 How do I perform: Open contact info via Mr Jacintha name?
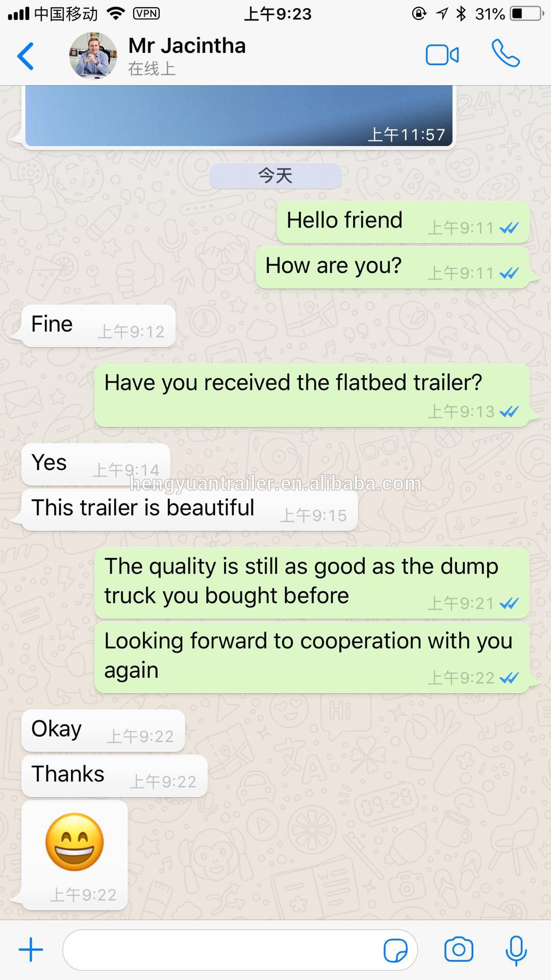click(187, 46)
